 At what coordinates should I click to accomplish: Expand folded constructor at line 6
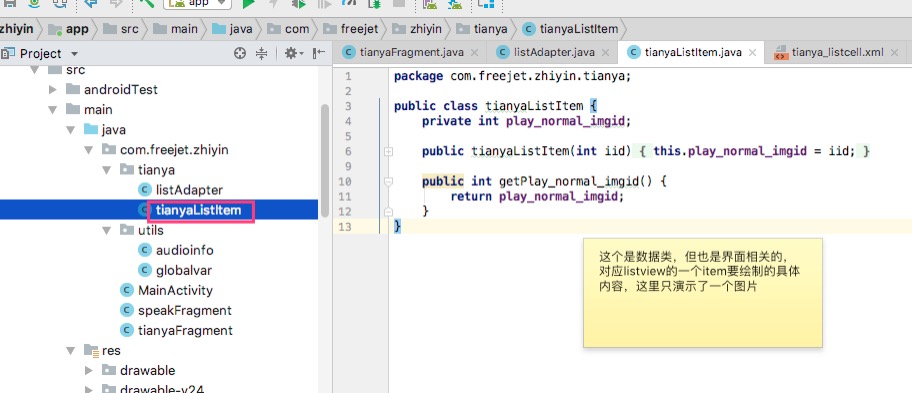(x=389, y=151)
